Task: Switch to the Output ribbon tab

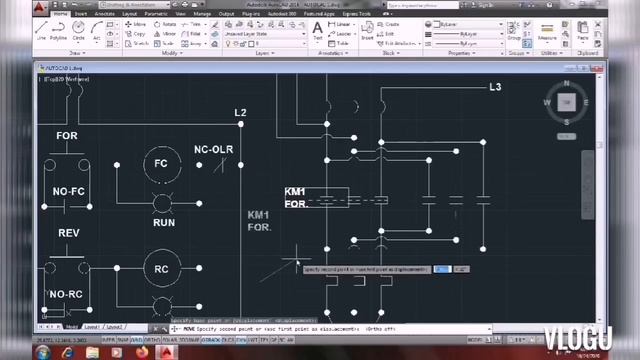Action: point(226,14)
